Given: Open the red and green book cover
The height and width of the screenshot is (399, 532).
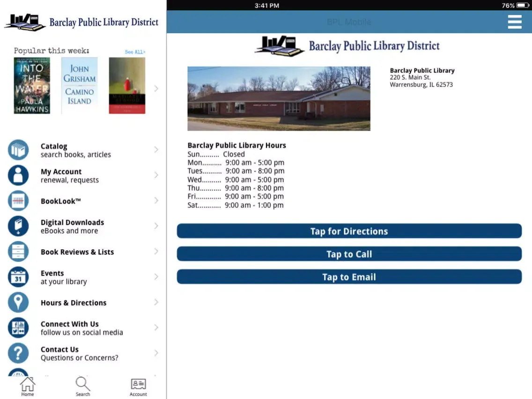Looking at the screenshot, I should 127,86.
